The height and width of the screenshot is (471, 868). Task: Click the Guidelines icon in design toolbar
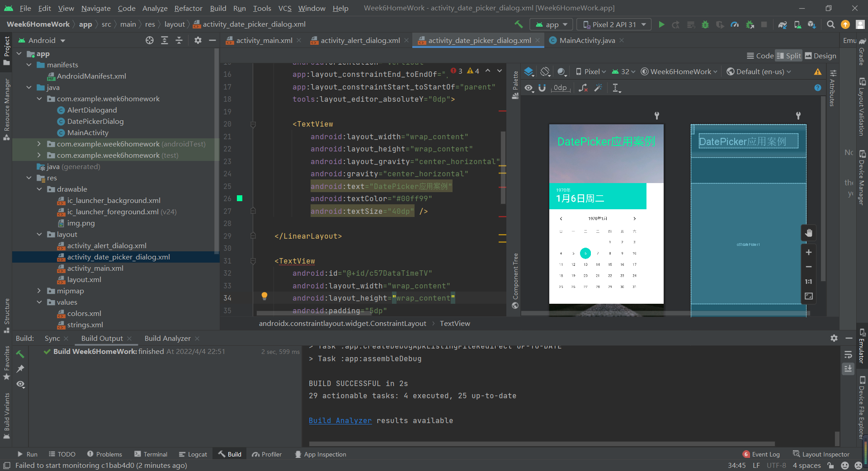[x=617, y=88]
